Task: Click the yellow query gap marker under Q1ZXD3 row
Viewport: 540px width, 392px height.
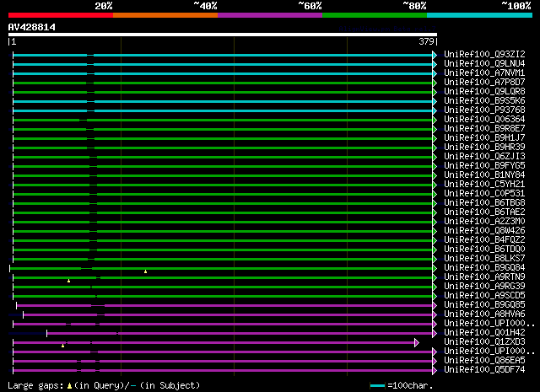Action: click(x=62, y=346)
